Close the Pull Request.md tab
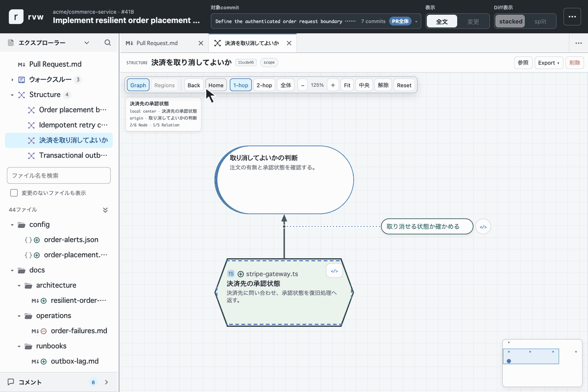The image size is (588, 392). (x=200, y=43)
